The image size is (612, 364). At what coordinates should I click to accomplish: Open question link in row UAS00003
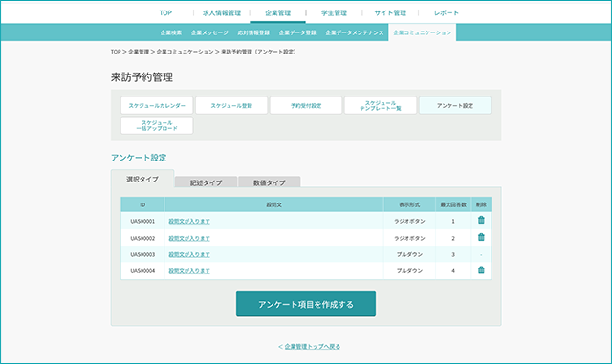(x=189, y=254)
